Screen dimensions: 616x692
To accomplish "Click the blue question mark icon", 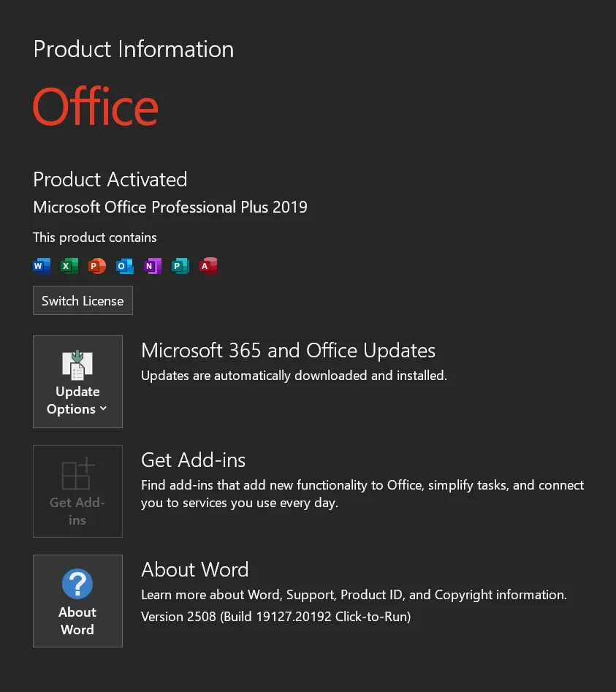I will pos(77,583).
